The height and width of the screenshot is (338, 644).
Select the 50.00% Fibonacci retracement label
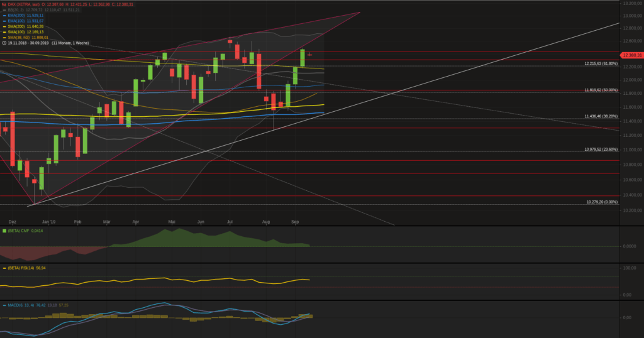(601, 90)
